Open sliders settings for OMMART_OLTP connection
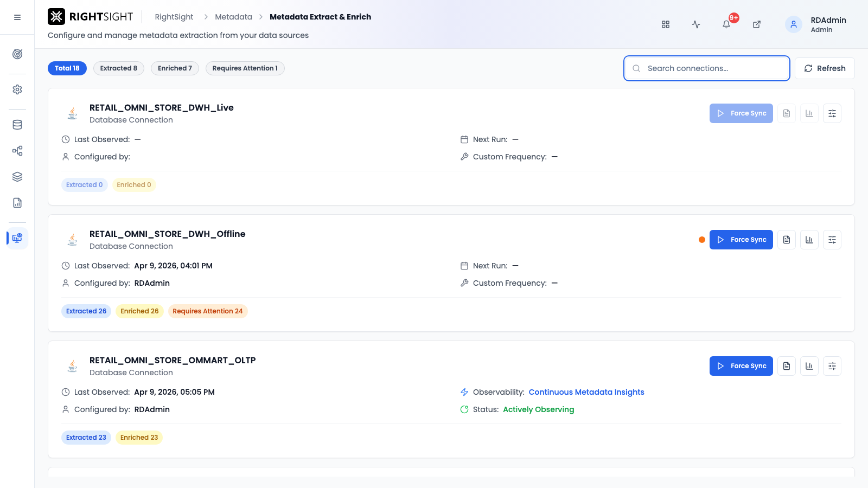 (832, 366)
